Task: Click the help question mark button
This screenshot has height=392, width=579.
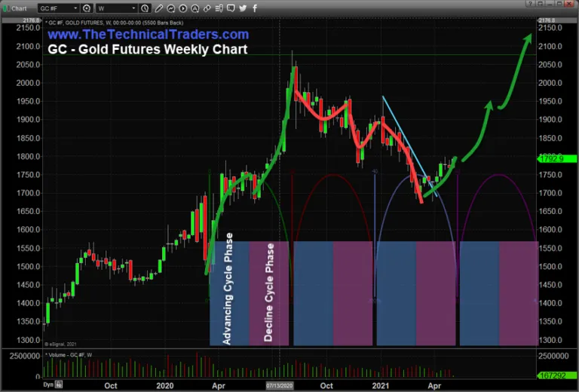Action: pyautogui.click(x=530, y=3)
